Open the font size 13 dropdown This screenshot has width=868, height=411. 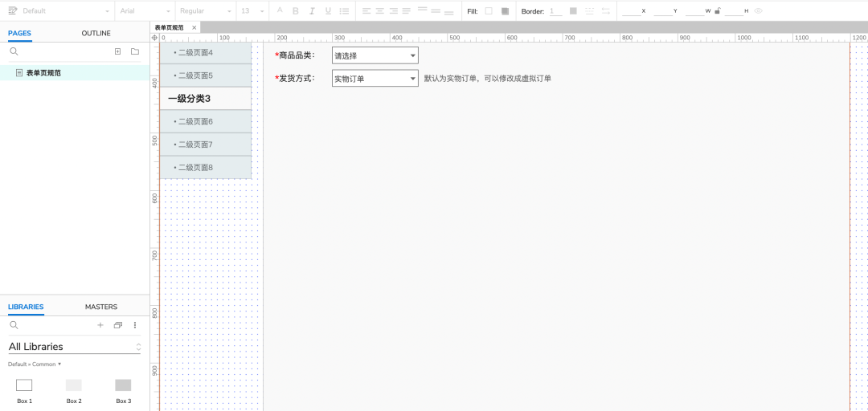pos(252,10)
